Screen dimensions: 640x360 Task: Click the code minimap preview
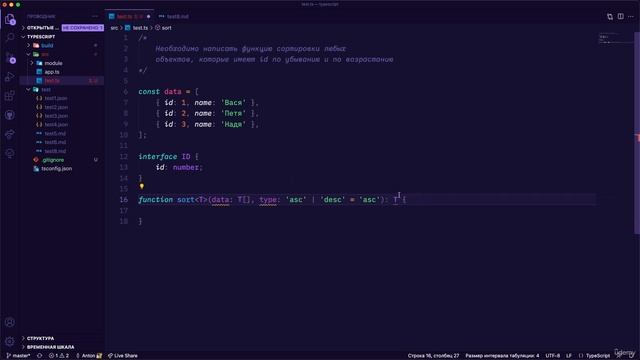(x=616, y=39)
